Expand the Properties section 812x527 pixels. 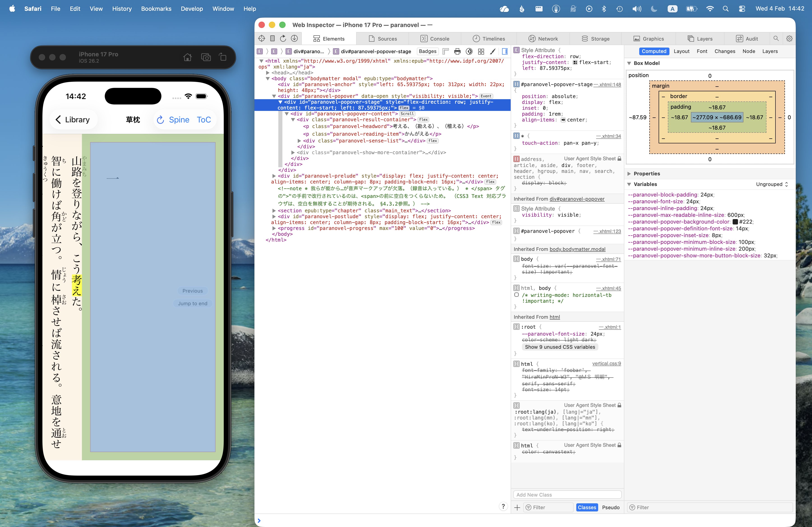(x=629, y=174)
